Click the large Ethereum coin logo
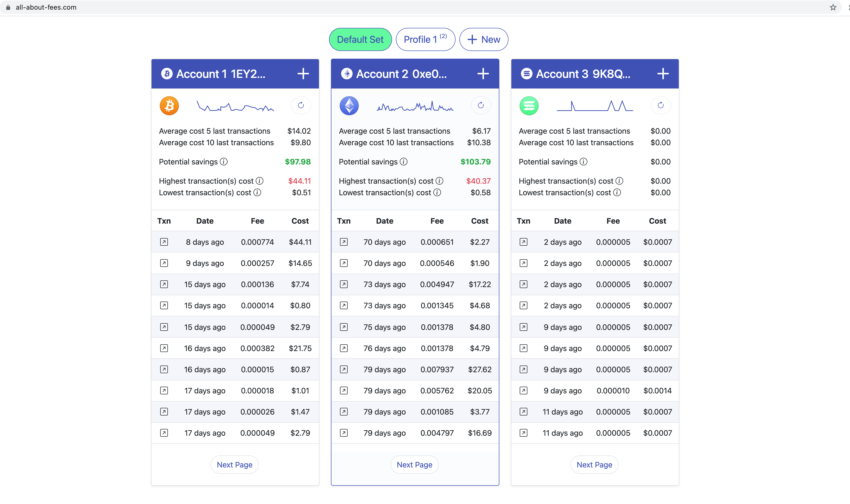Image resolution: width=850 pixels, height=504 pixels. click(349, 106)
